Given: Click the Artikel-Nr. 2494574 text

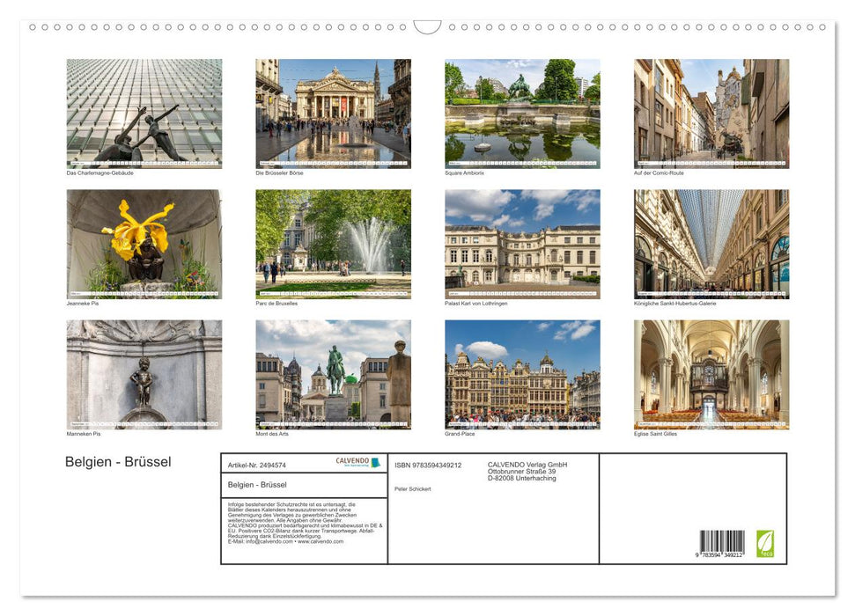Looking at the screenshot, I should (256, 465).
